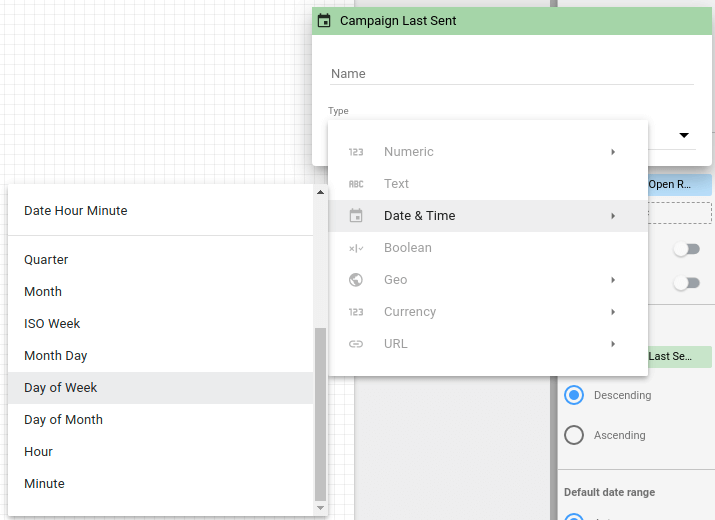Choose the Hour format

click(x=161, y=452)
